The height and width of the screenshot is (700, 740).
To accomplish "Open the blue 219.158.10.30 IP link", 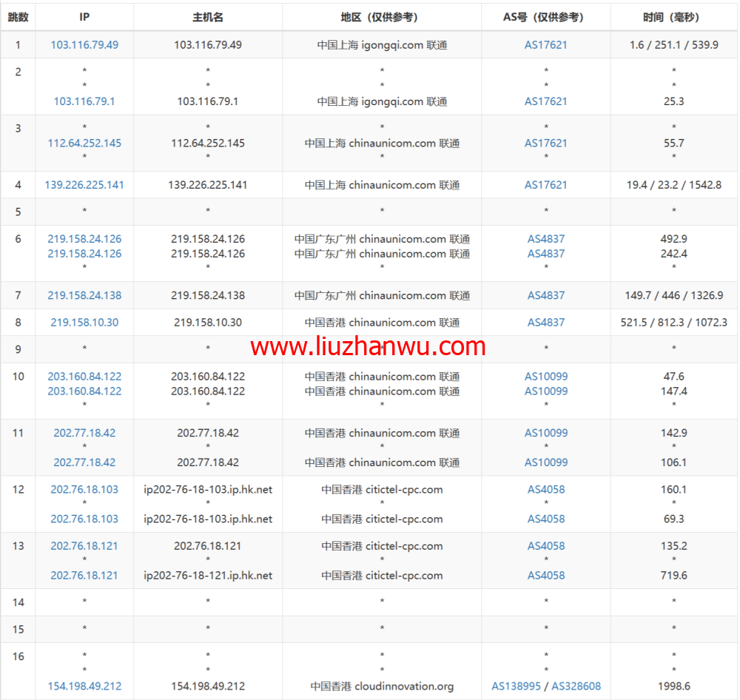I will 84,323.
